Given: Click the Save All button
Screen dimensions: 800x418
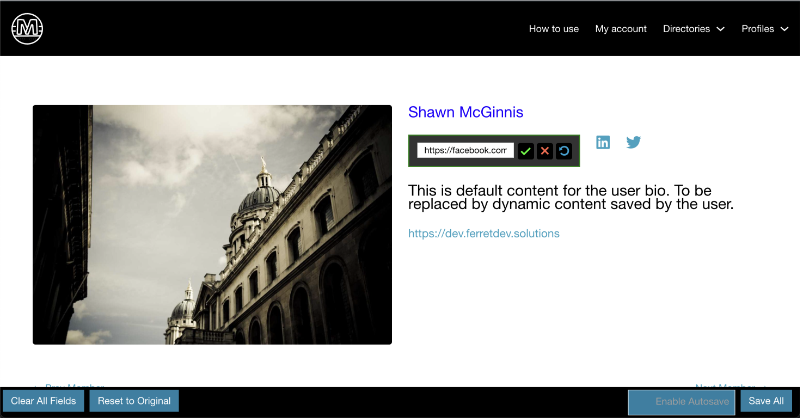Looking at the screenshot, I should [766, 401].
